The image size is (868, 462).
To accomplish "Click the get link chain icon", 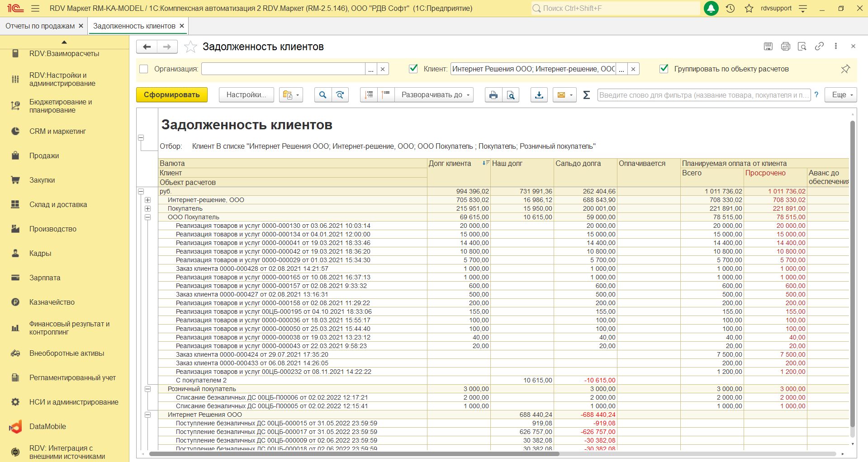I will pos(819,46).
